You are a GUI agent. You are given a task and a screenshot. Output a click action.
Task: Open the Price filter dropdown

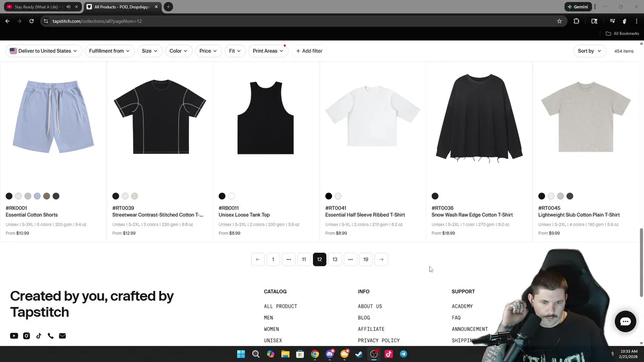[208, 51]
